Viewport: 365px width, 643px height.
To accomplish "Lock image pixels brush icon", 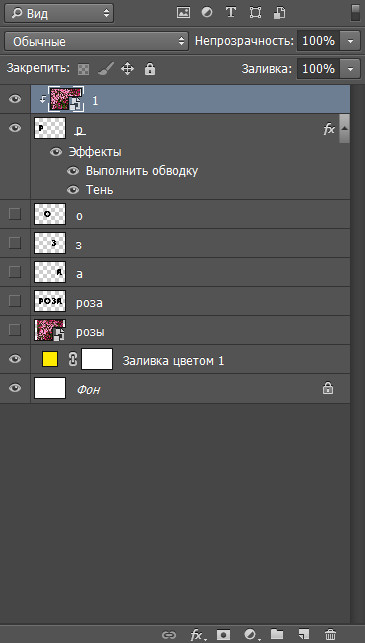I will 106,69.
